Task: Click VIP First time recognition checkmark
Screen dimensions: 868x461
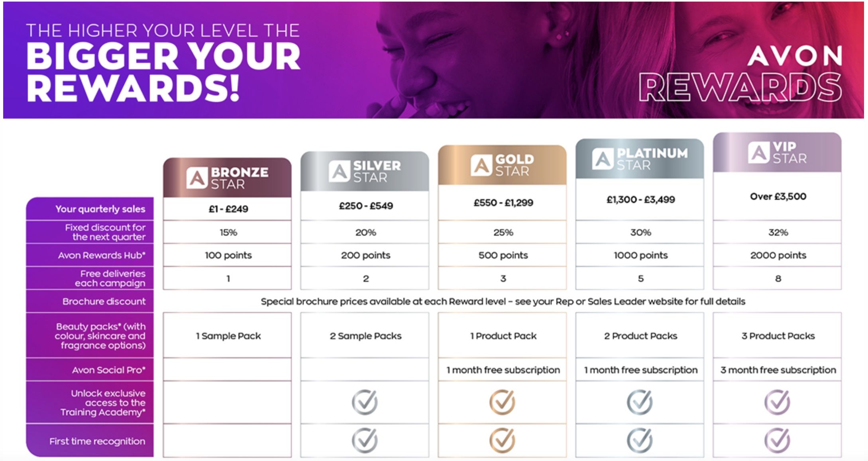Action: click(777, 440)
